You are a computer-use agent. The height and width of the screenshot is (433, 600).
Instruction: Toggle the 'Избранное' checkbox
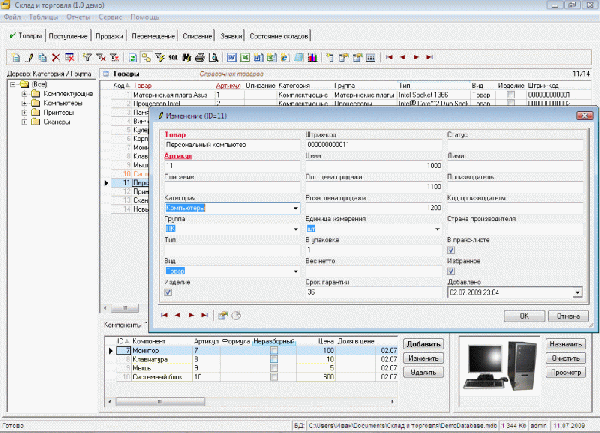click(x=451, y=273)
